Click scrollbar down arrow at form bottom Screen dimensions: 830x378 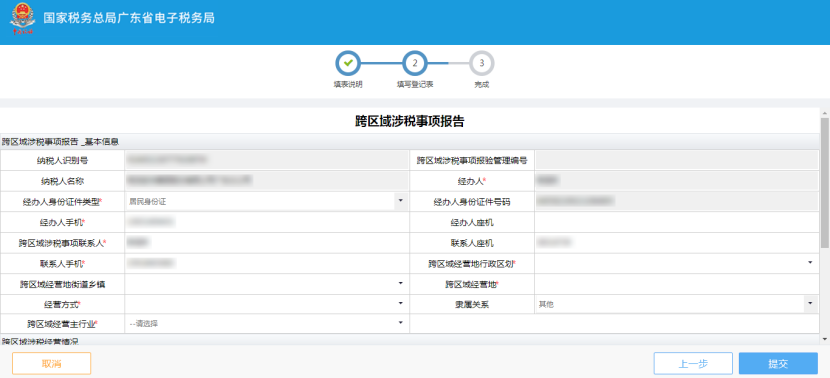825,339
